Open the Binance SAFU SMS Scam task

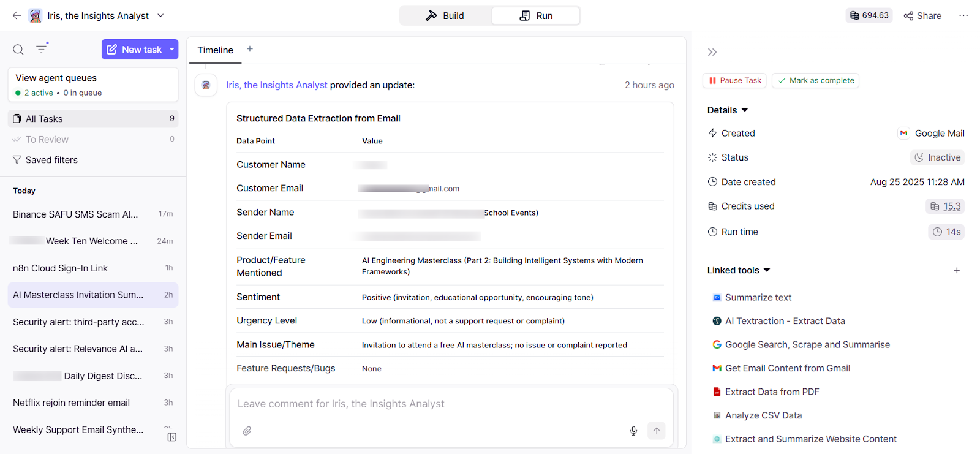pyautogui.click(x=93, y=214)
